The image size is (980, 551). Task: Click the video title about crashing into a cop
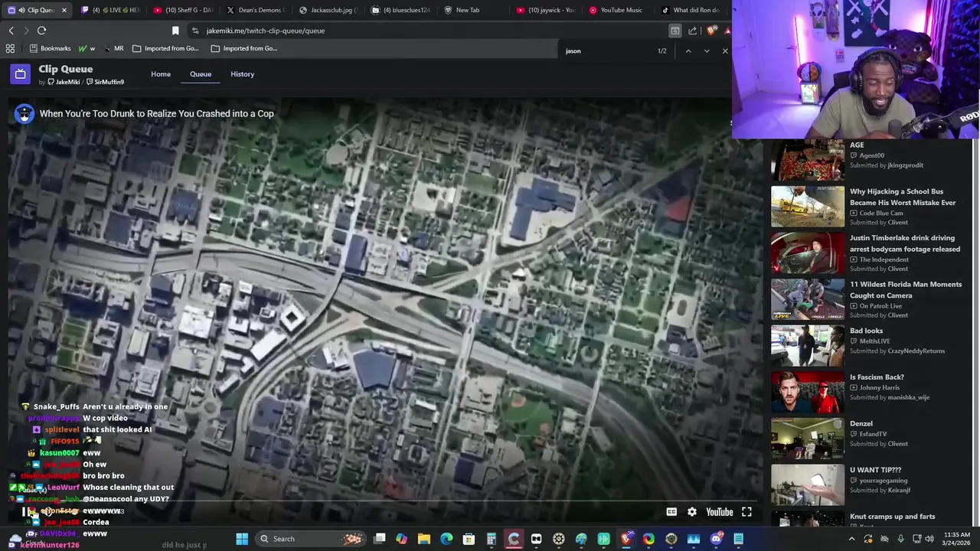coord(156,114)
